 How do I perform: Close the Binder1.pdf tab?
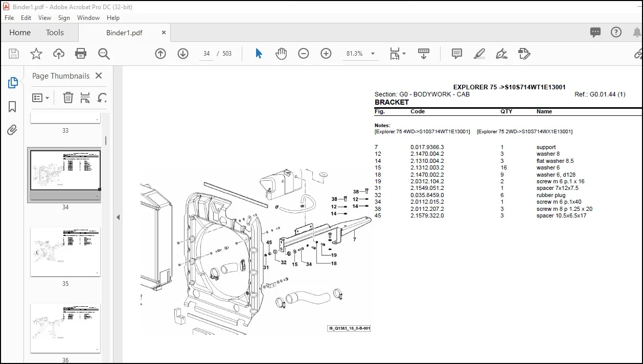coord(164,32)
